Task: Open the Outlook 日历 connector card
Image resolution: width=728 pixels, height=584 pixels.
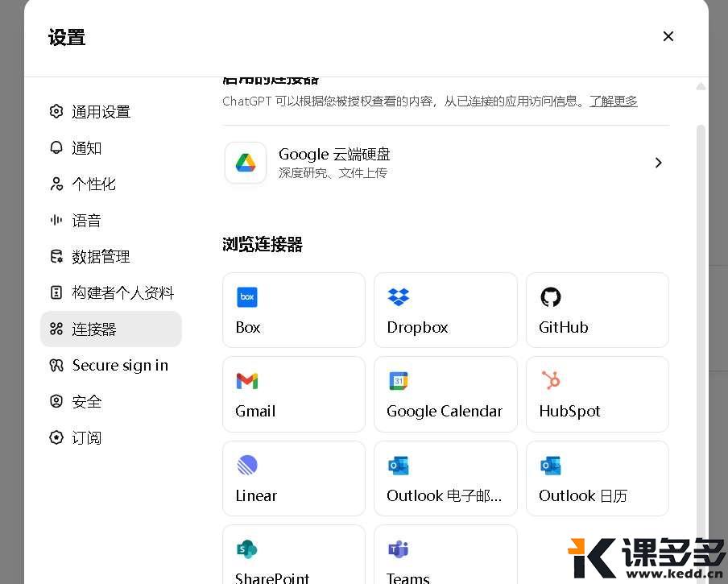Action: pyautogui.click(x=598, y=478)
